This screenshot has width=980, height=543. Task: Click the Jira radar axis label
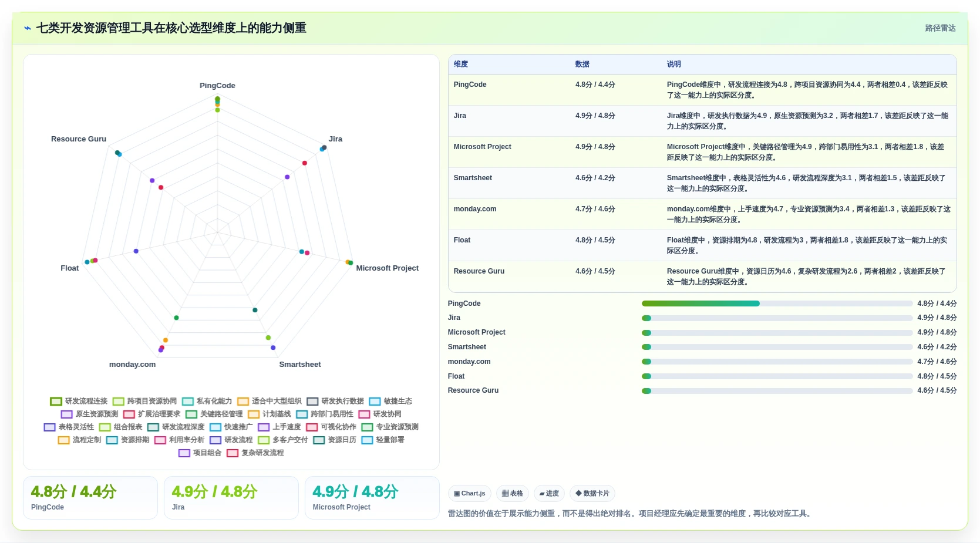(x=335, y=139)
